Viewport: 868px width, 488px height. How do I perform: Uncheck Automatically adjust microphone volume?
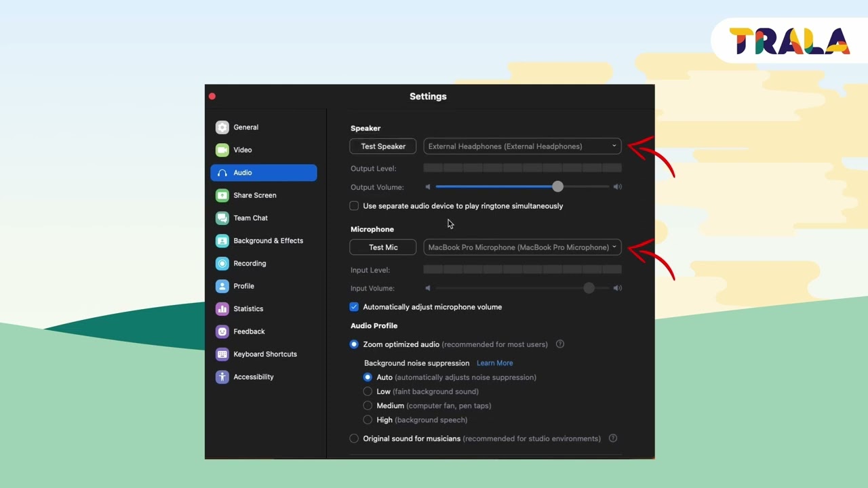(354, 307)
